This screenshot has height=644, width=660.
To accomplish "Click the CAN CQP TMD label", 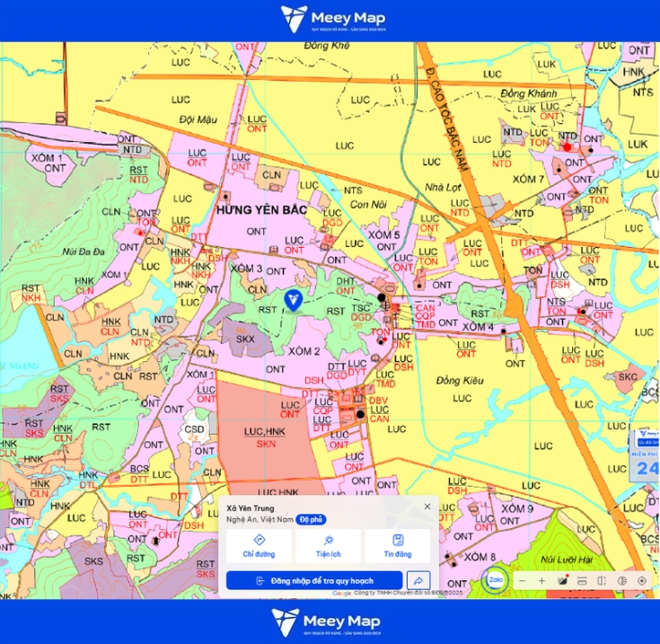I will point(425,316).
